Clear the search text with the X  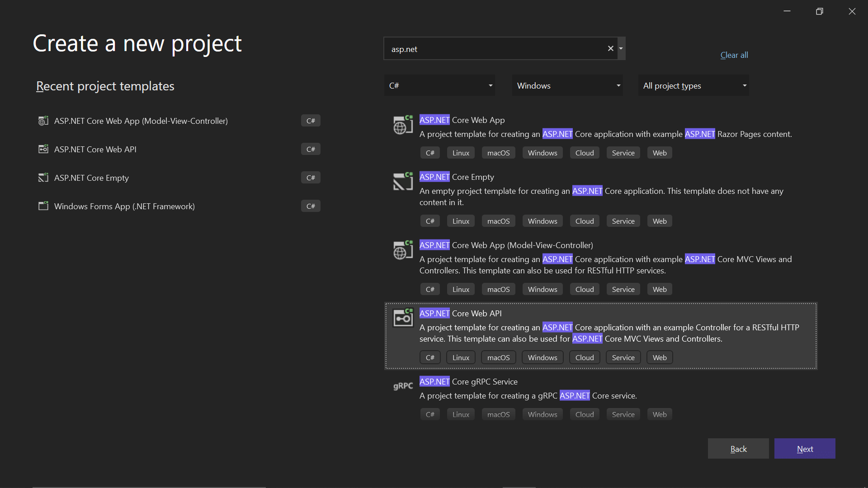coord(610,48)
